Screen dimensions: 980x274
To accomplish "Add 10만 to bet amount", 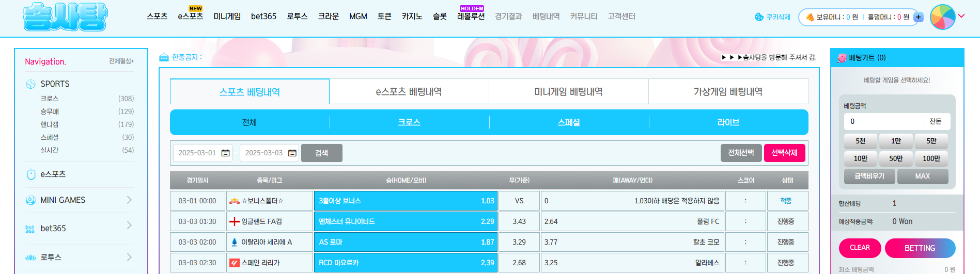I will (861, 158).
